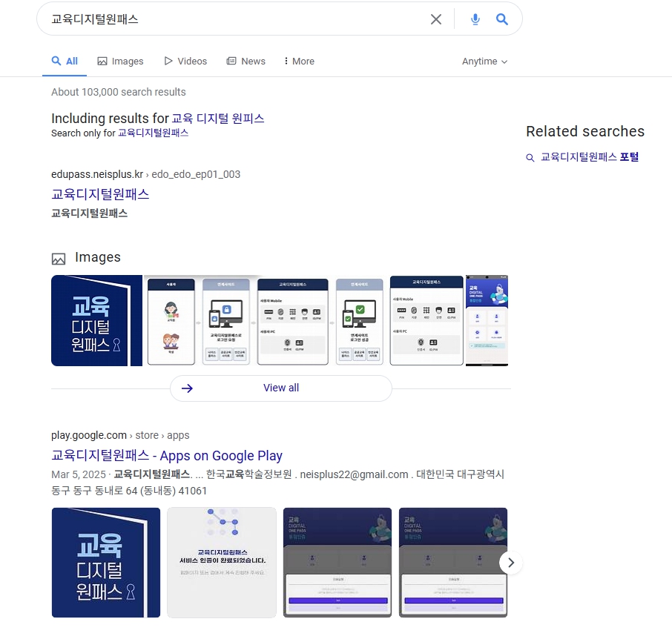
Task: Switch to the Videos tab
Action: 185,62
